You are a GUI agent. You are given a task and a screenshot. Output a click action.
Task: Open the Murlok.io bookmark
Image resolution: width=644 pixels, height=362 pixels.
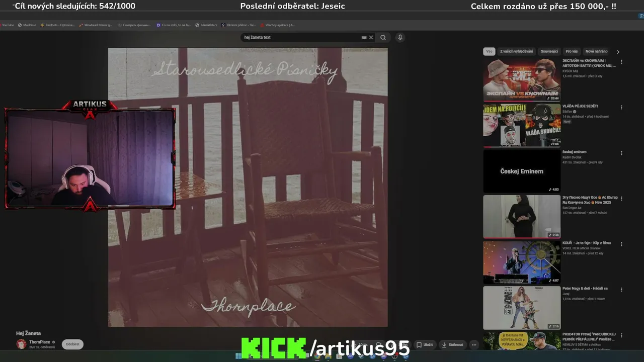pos(27,25)
